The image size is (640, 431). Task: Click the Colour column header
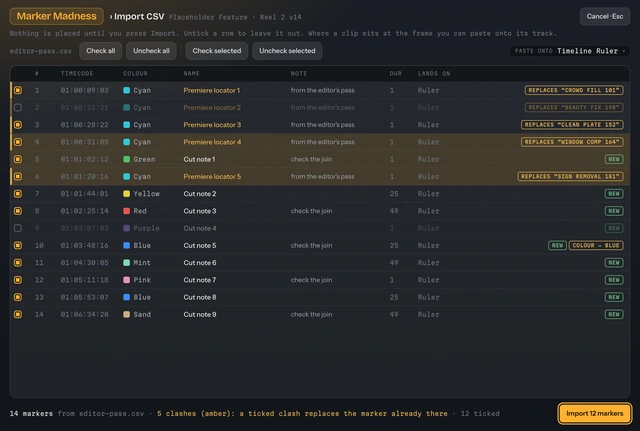click(136, 73)
